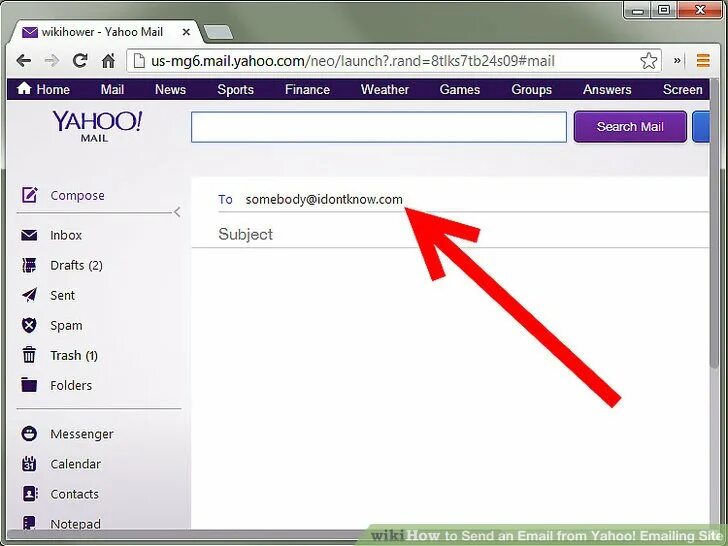728x546 pixels.
Task: Select the wikihower - Yahoo Mail tab
Action: click(106, 32)
